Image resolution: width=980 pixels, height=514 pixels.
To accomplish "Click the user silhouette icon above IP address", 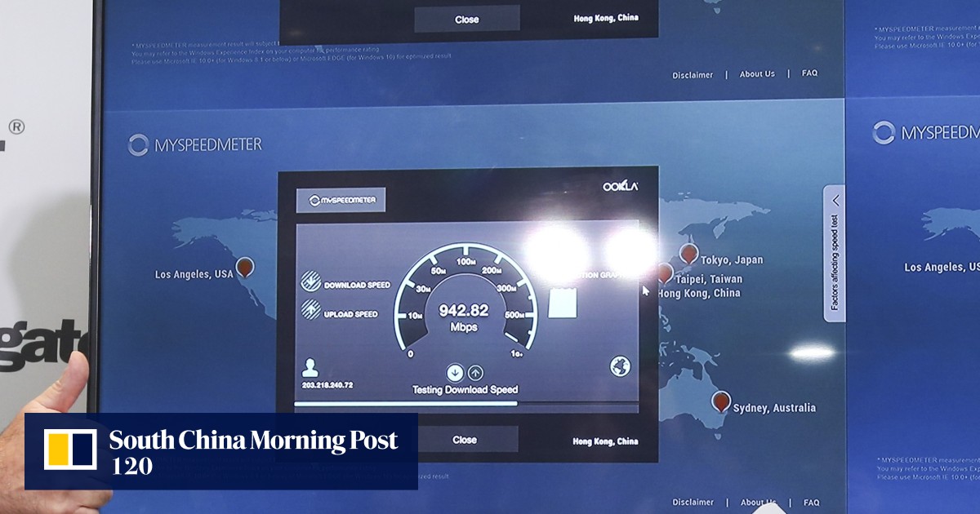I will tap(310, 368).
